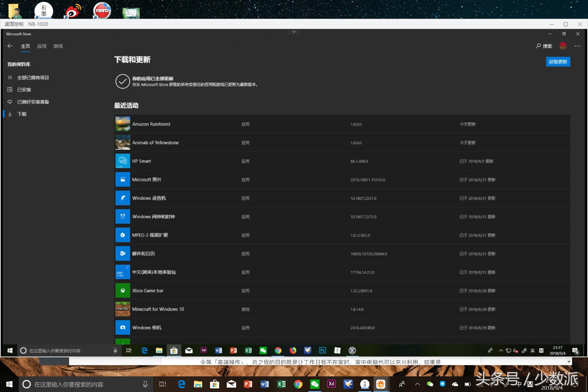
Task: Switch to the 游戏 tab
Action: coord(58,46)
